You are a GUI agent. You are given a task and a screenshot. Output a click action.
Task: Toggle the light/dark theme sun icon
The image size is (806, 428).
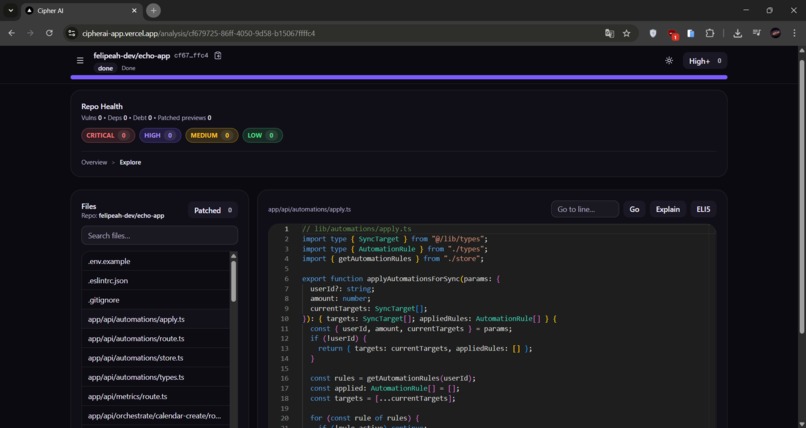coord(669,61)
